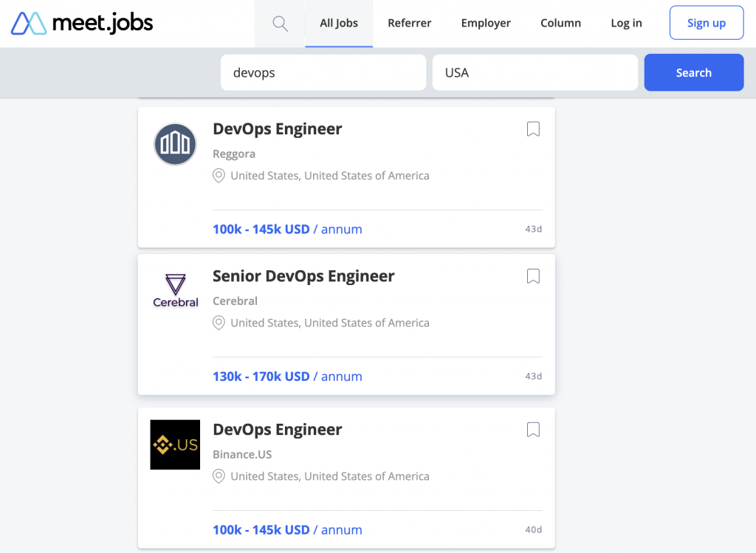This screenshot has width=756, height=553.
Task: Focus the location field containing USA
Action: tap(535, 72)
